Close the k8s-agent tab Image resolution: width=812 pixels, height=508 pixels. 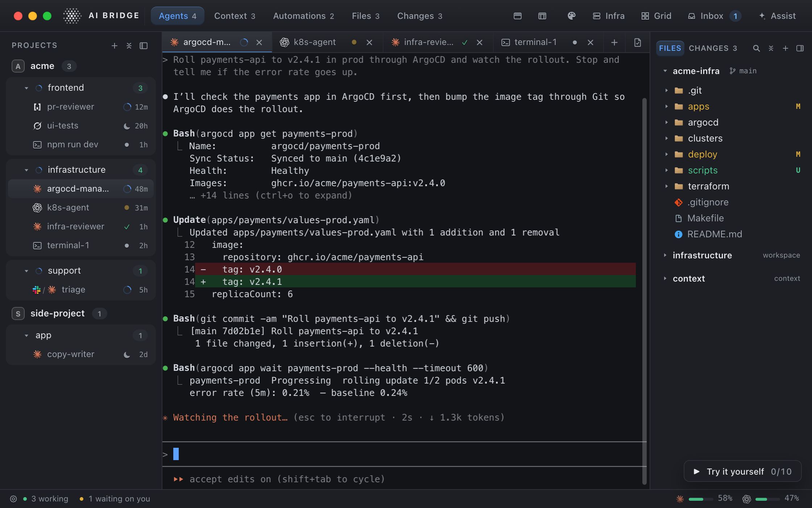point(369,42)
